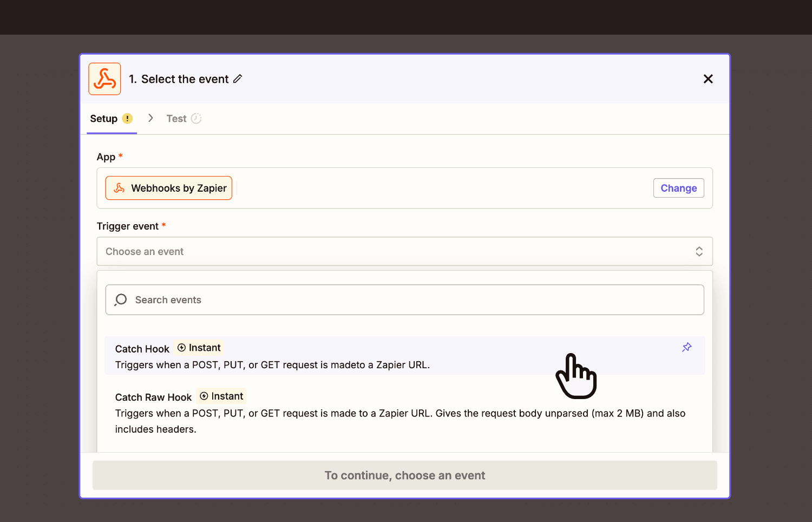Viewport: 812px width, 522px height.
Task: Choose the Catch Raw Hook event
Action: [x=405, y=412]
